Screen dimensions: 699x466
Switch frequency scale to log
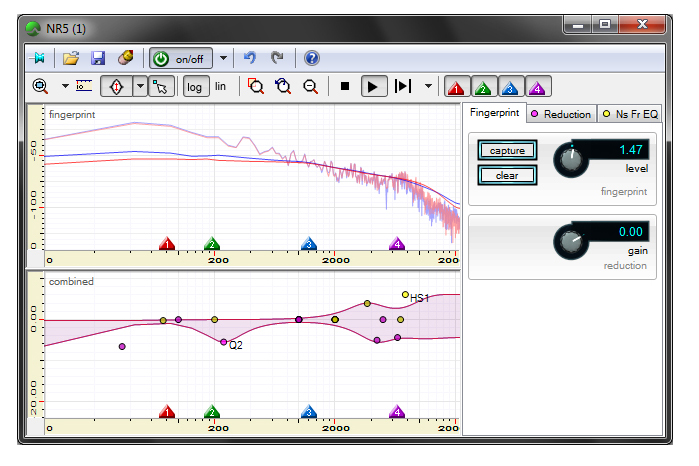pos(195,87)
